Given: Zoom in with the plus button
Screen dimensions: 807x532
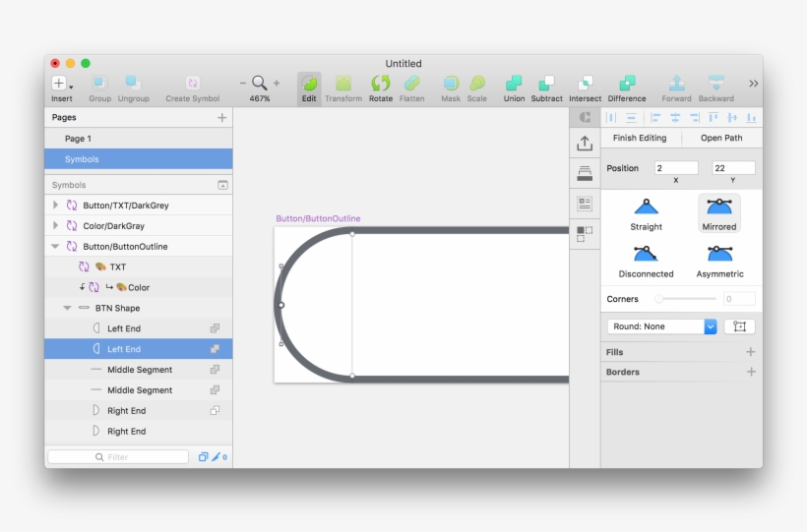Looking at the screenshot, I should click(277, 84).
